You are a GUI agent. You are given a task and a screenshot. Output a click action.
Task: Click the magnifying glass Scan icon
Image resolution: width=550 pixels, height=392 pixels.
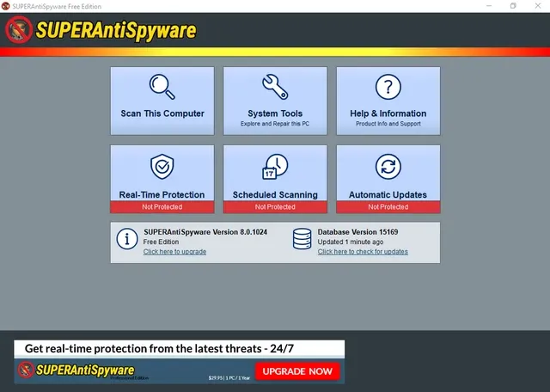click(162, 87)
